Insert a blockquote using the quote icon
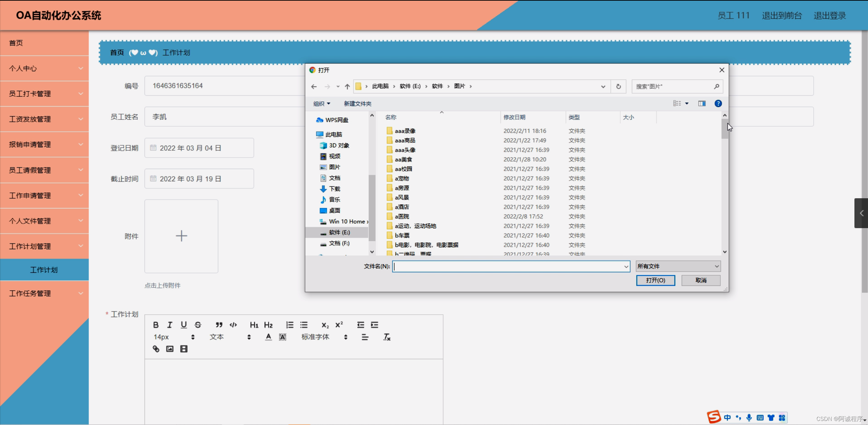The width and height of the screenshot is (868, 425). pos(219,325)
